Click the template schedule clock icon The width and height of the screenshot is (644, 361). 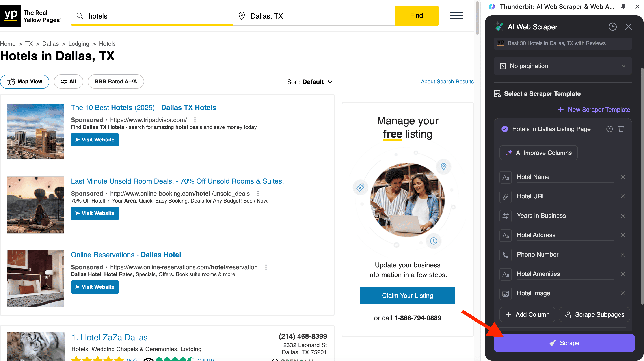[x=609, y=129]
